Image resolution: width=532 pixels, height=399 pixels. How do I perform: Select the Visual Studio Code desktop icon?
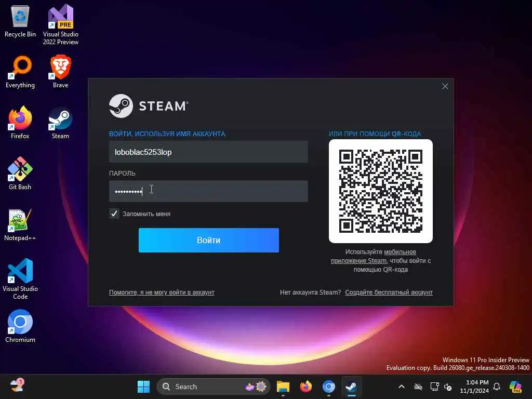pyautogui.click(x=20, y=279)
